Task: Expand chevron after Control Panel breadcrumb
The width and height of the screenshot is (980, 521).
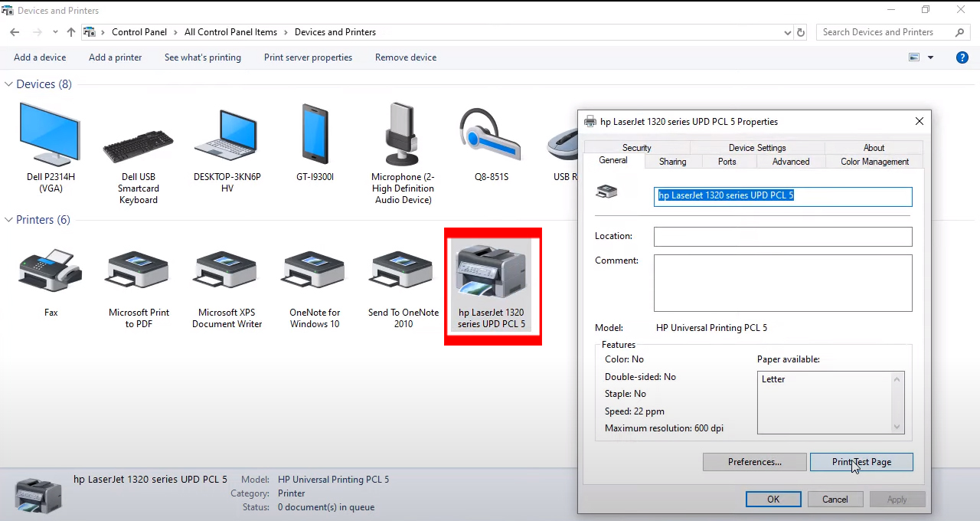Action: tap(175, 32)
